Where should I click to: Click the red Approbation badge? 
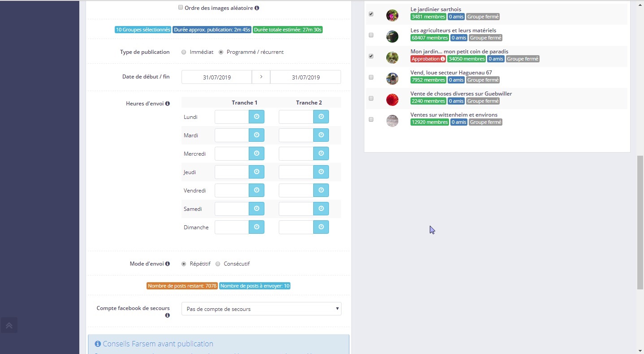pyautogui.click(x=428, y=59)
